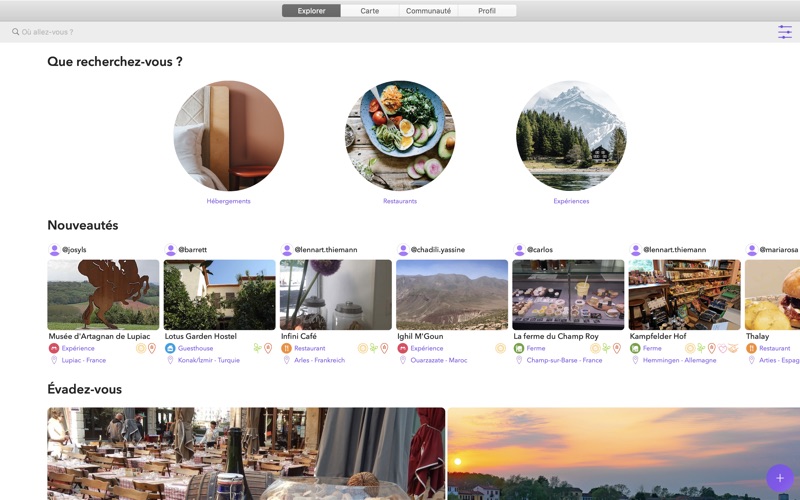Click blue Guesthouse icon under Lotus Garden Hostel
The image size is (800, 500).
(x=170, y=348)
